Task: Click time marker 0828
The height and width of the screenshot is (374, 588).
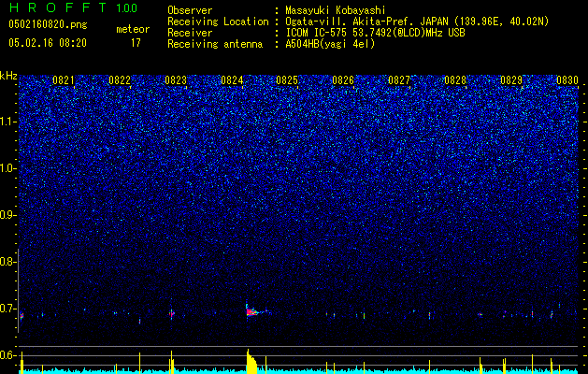Action: click(455, 80)
